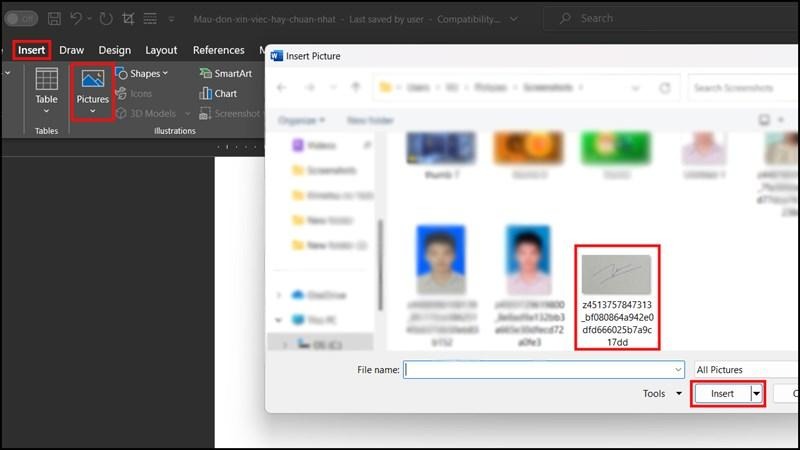Click the Up folder arrow in dialog
The image size is (800, 450).
click(x=357, y=88)
